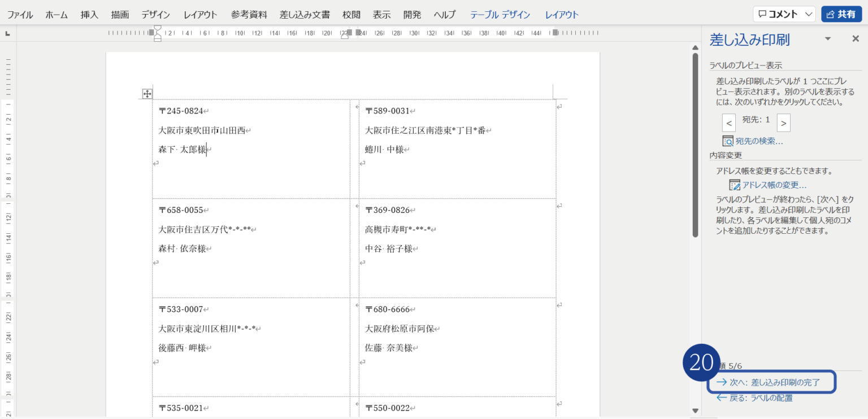Click the 共有 share button
Image resolution: width=868 pixels, height=419 pixels.
coord(841,14)
